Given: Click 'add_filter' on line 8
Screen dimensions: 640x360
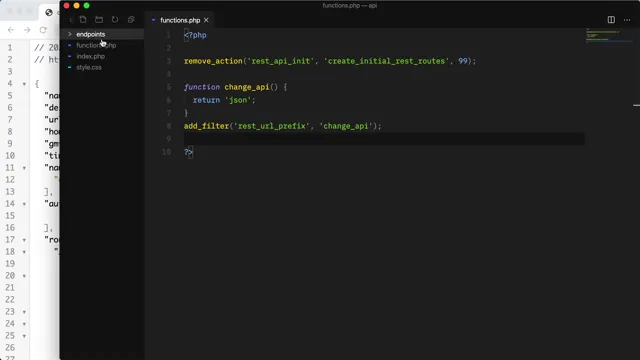Looking at the screenshot, I should [207, 126].
